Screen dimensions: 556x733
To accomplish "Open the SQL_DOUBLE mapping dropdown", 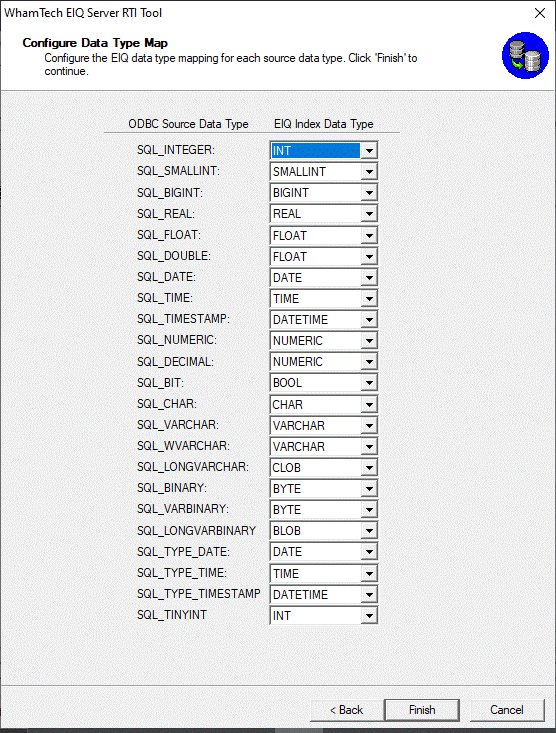I will coord(324,256).
